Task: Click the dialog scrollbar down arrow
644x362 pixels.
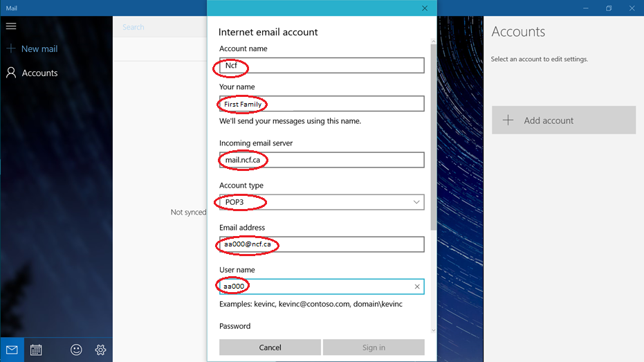Action: (x=433, y=330)
